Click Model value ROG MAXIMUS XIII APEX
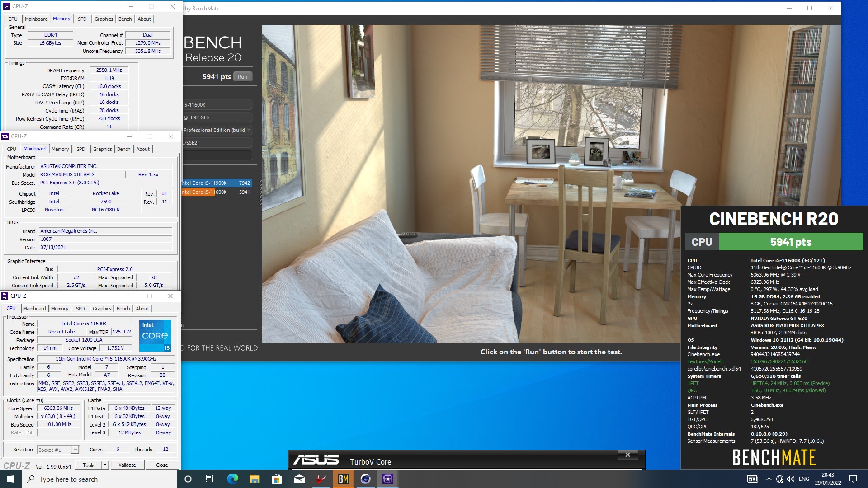Viewport: 868px width, 488px height. (x=81, y=174)
